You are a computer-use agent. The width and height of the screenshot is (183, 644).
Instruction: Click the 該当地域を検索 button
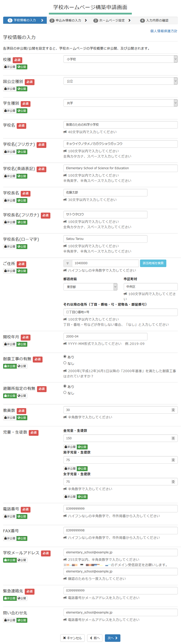(x=153, y=263)
